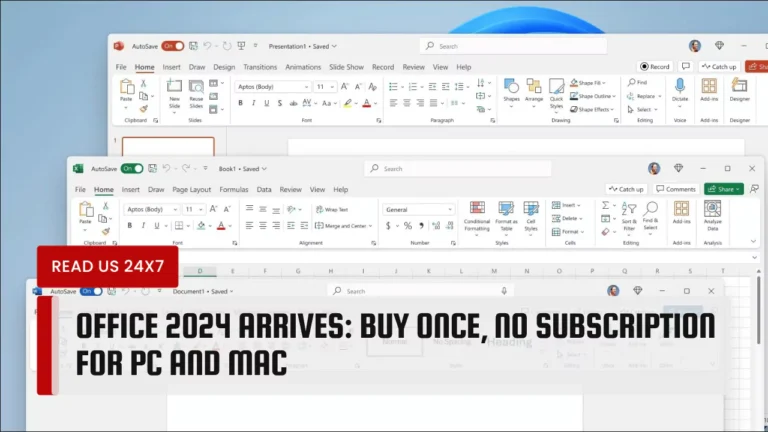Toggle AutoSave switch in Excel window
The height and width of the screenshot is (432, 768).
(132, 168)
